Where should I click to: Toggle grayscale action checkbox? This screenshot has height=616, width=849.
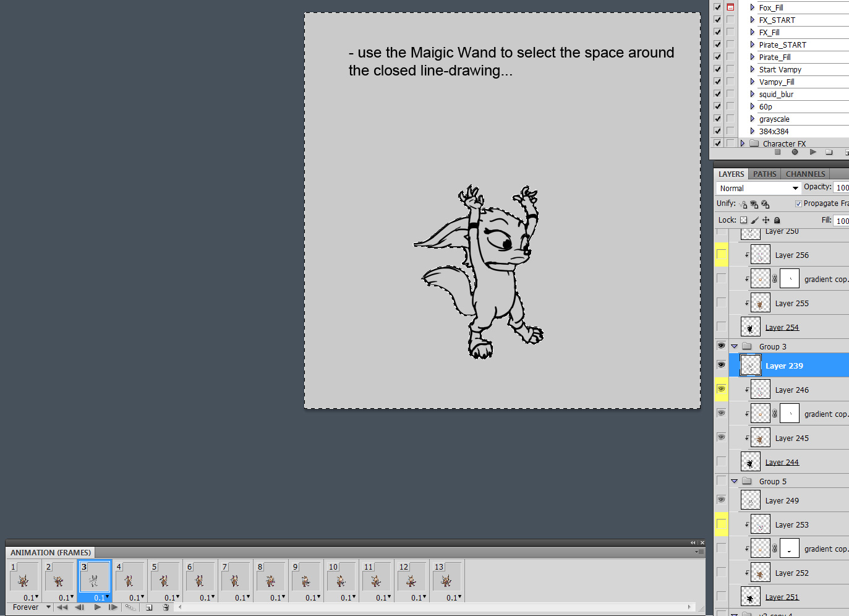click(717, 119)
